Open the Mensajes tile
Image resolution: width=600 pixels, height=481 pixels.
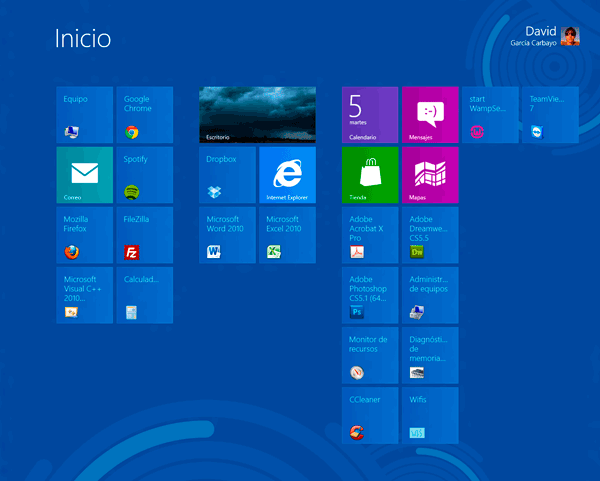(x=430, y=115)
